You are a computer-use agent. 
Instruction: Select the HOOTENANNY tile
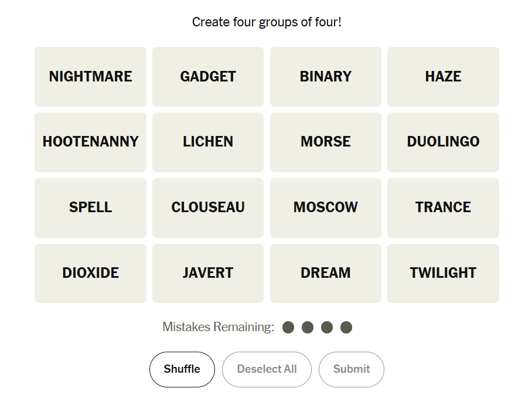(90, 142)
